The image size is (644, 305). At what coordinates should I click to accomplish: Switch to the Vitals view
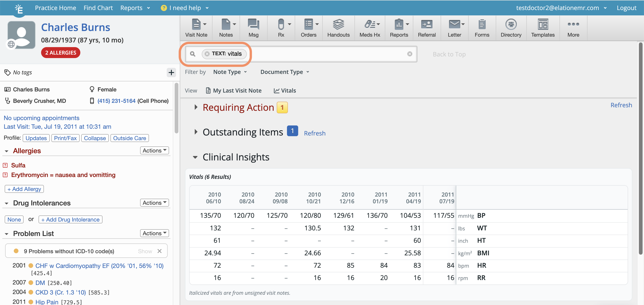pos(285,90)
